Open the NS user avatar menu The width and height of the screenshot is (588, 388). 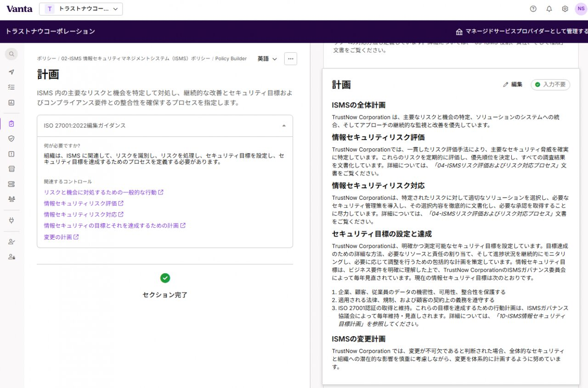581,9
